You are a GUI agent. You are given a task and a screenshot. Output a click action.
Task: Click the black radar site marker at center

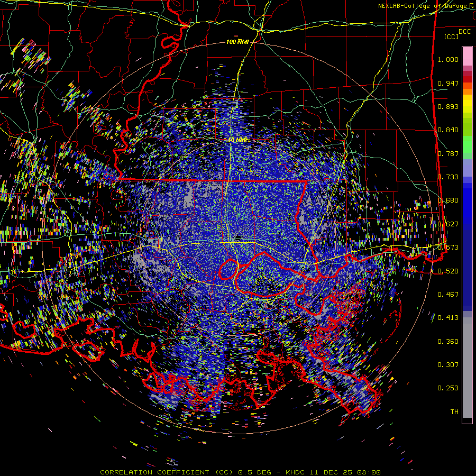(238, 238)
